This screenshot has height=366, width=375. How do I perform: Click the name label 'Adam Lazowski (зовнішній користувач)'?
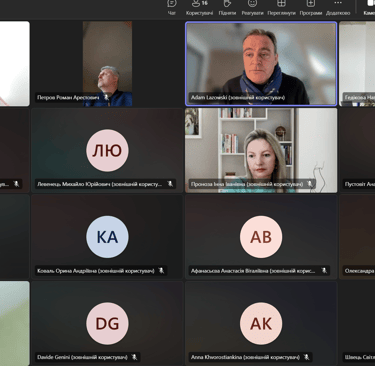[x=238, y=98]
